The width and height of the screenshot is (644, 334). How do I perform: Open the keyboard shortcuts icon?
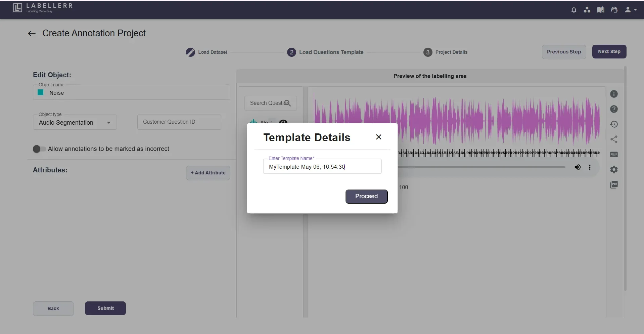tap(614, 155)
